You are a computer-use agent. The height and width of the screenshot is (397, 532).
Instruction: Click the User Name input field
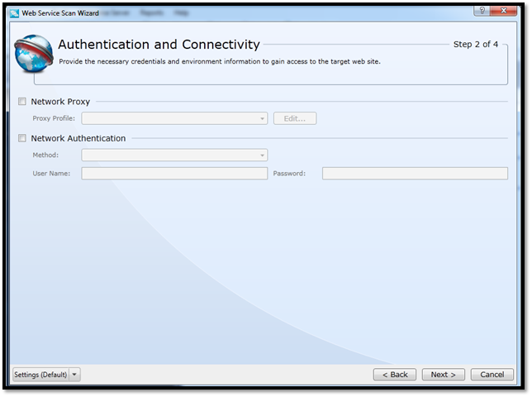174,174
